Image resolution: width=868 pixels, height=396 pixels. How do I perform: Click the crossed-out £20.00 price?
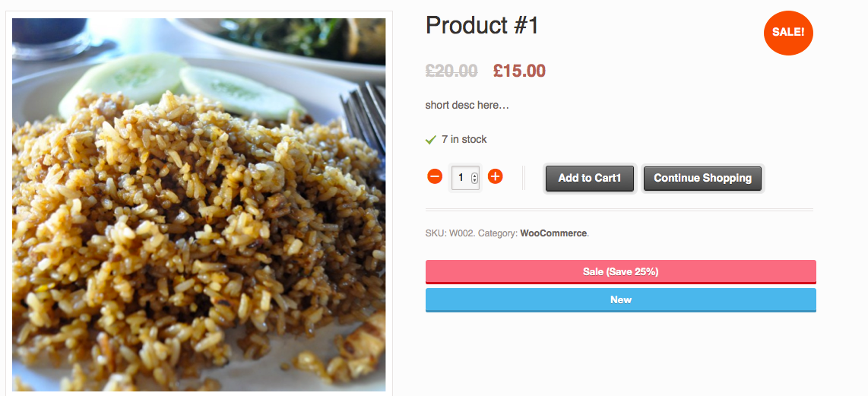(451, 71)
